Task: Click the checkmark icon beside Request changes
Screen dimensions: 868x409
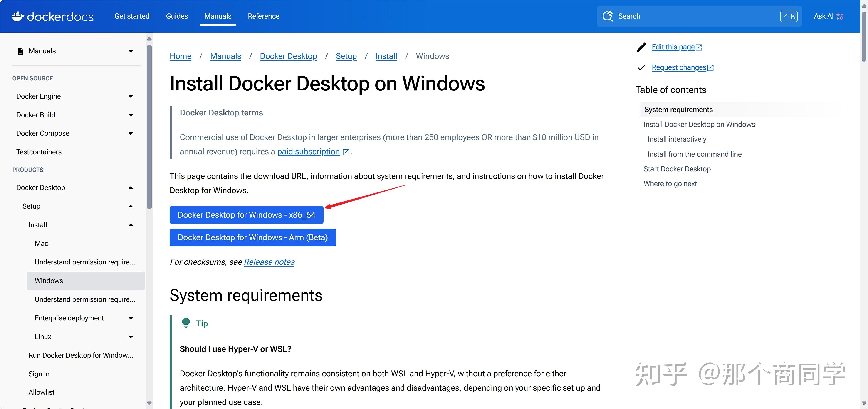Action: pyautogui.click(x=642, y=67)
